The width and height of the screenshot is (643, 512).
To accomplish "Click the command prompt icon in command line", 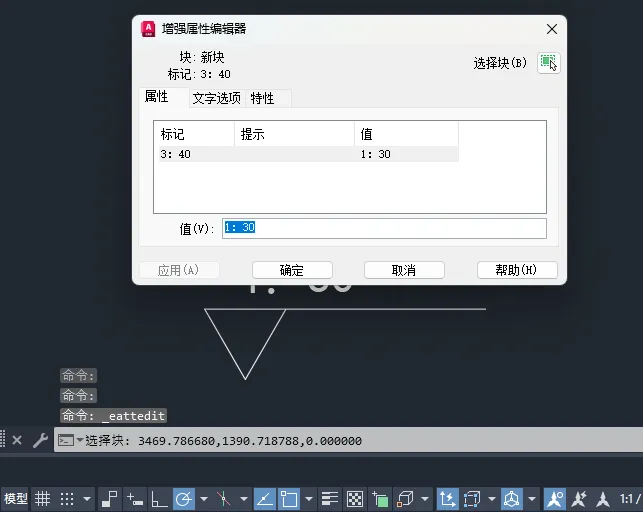I will (66, 441).
